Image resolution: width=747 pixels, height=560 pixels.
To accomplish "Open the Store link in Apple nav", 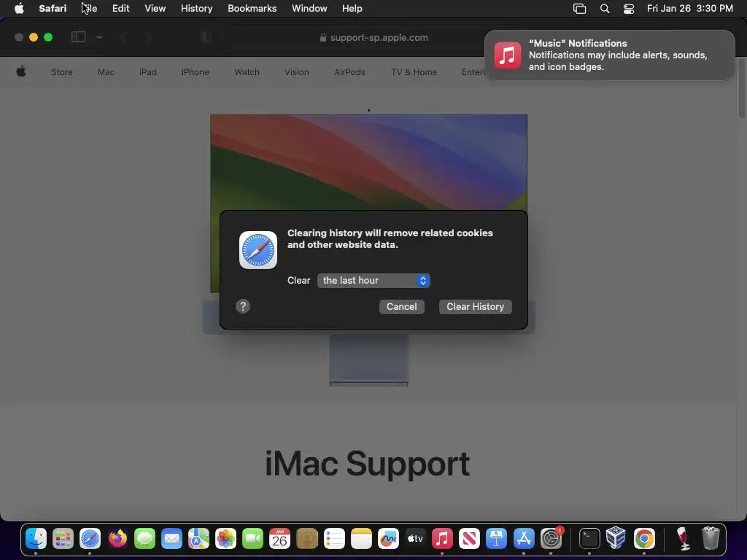I will 62,72.
